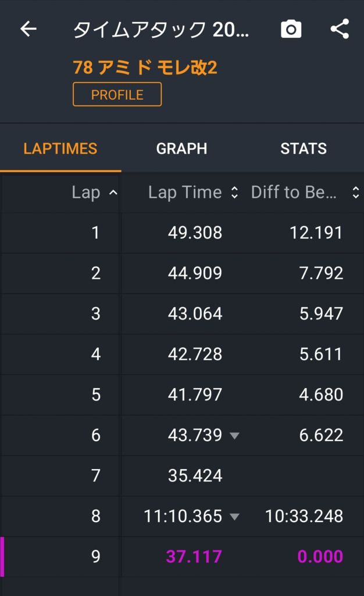Screen dimensions: 364x596
Task: Click the down triangle beside lap time 11:10.365
Action: [234, 516]
